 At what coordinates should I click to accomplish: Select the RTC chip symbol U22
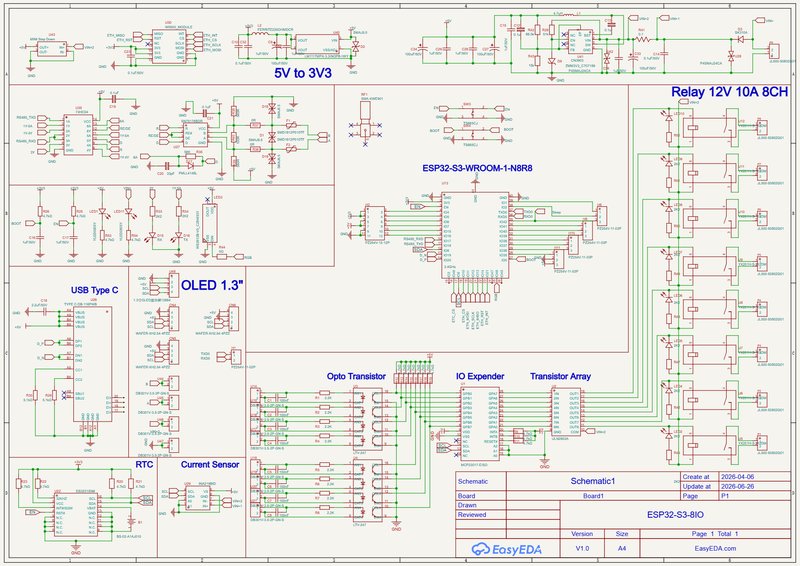[x=76, y=514]
